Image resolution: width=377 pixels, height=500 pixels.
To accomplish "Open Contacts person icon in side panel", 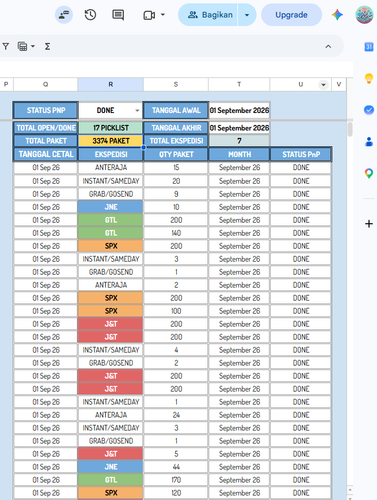I will [x=369, y=141].
